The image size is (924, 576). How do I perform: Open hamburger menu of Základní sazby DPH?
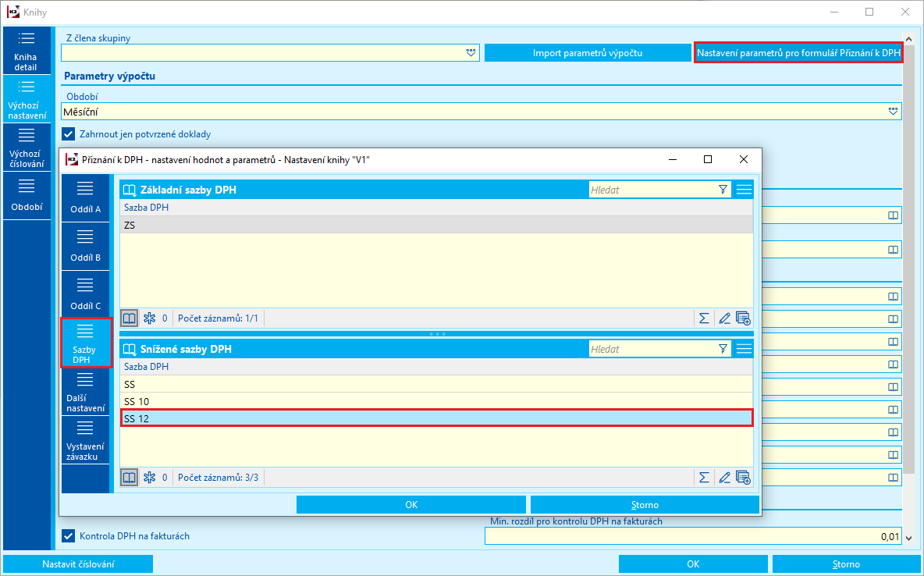click(744, 190)
